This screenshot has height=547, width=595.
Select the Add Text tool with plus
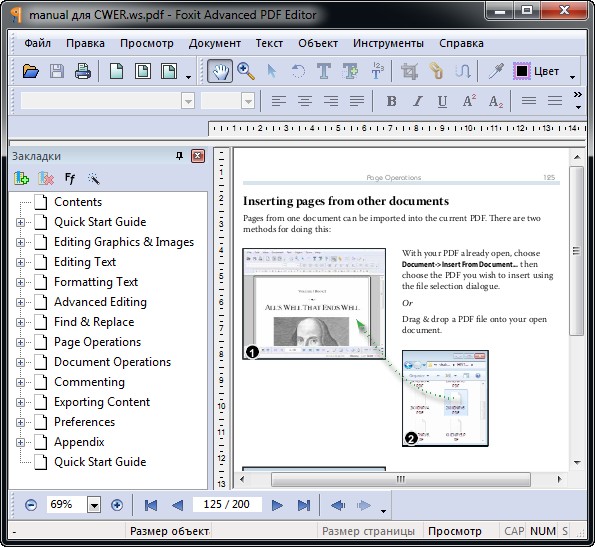point(350,71)
